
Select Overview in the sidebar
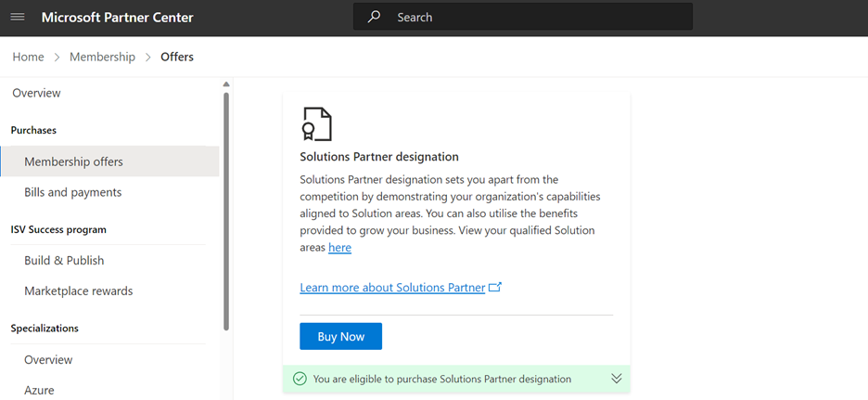click(x=36, y=93)
